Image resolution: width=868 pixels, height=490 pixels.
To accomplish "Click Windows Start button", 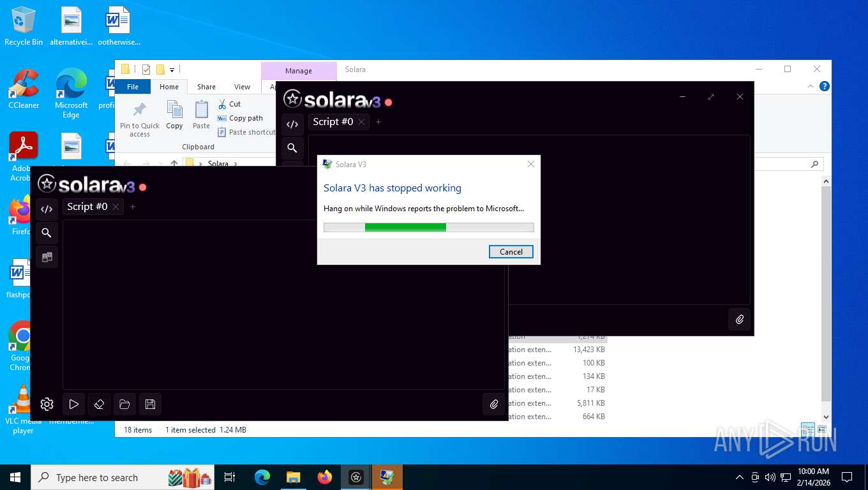I will tap(15, 477).
